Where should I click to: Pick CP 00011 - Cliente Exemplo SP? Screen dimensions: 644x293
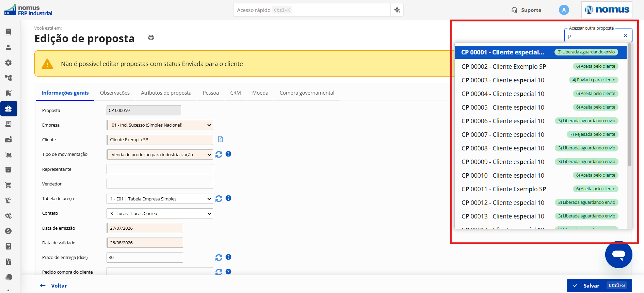541,189
